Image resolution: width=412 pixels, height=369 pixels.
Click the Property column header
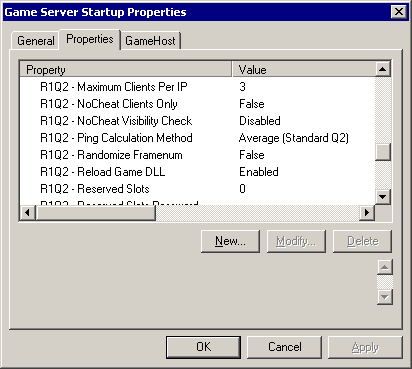tap(126, 70)
